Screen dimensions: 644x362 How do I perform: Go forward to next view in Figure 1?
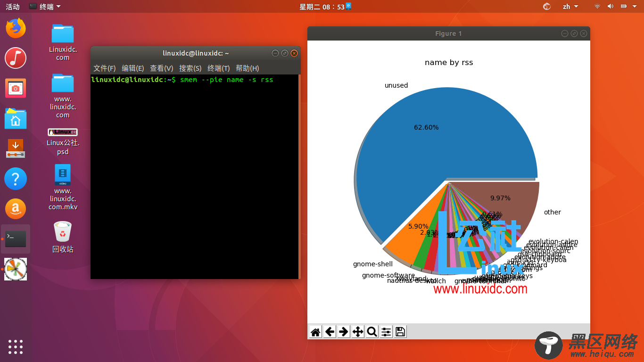(344, 332)
